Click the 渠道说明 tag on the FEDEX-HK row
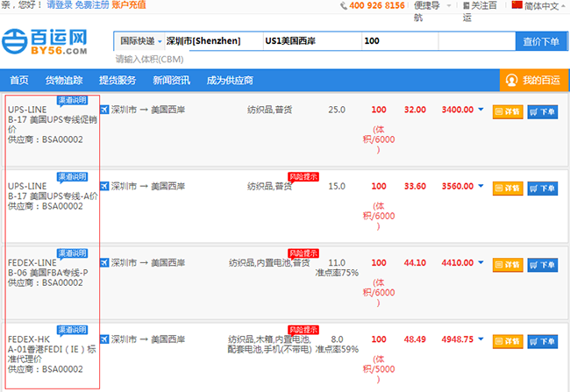570x392 pixels. click(72, 330)
